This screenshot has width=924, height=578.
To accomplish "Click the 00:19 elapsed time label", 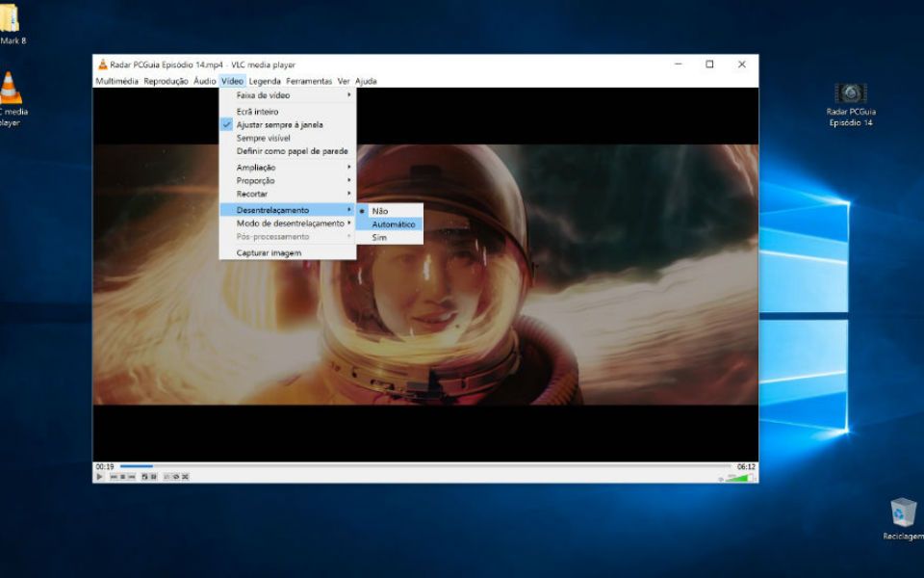I will coord(105,466).
